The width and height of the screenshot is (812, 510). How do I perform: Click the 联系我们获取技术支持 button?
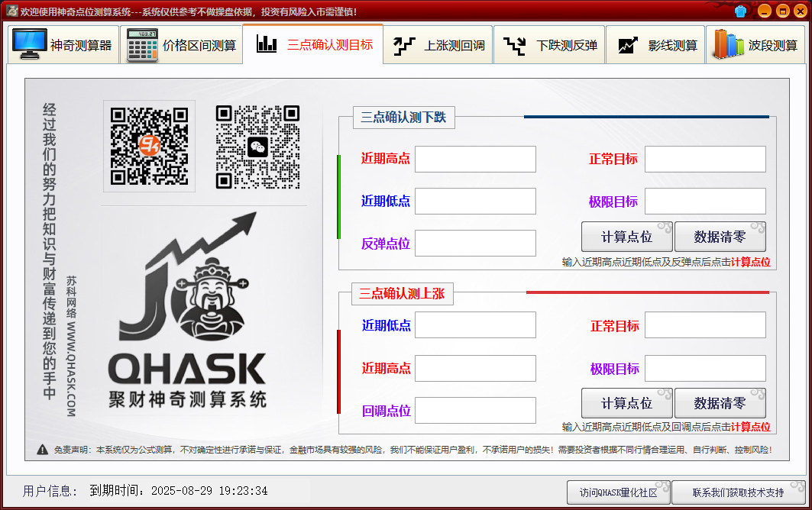(x=739, y=492)
